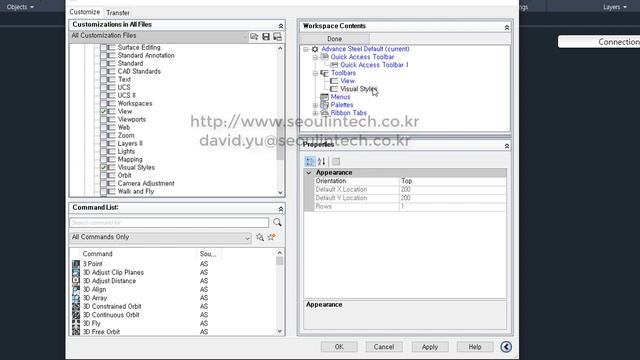Click the load partial customization file icon
The width and height of the screenshot is (640, 360).
254,37
